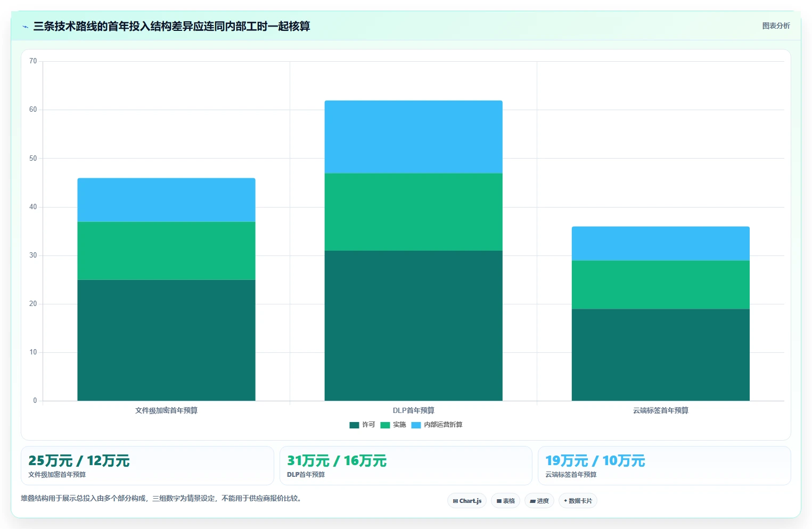Viewport: 812px width, 529px height.
Task: Click the chart title heading text
Action: coord(171,26)
